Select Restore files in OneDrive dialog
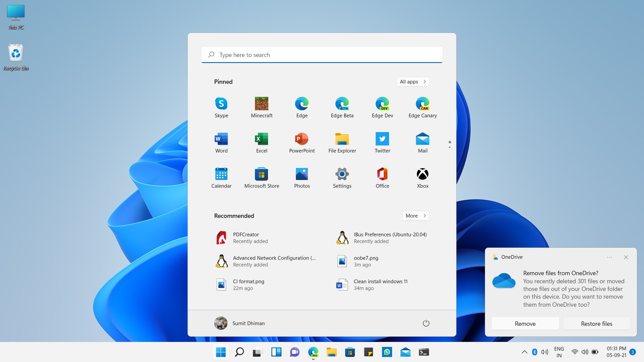The image size is (644, 362). 597,323
